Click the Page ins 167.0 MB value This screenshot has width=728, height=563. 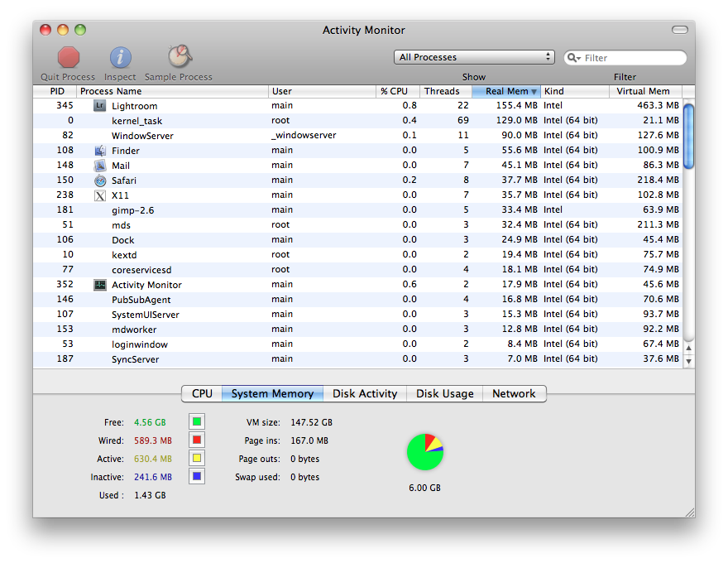(309, 440)
